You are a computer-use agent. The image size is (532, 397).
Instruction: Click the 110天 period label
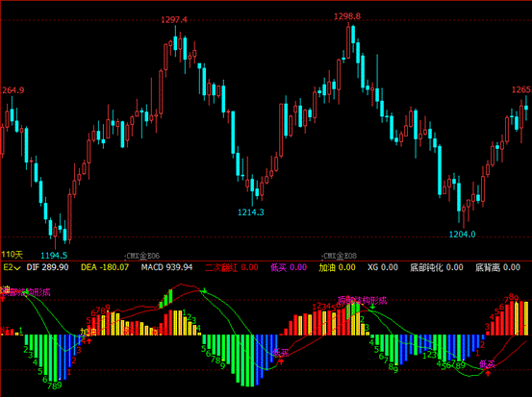13,255
